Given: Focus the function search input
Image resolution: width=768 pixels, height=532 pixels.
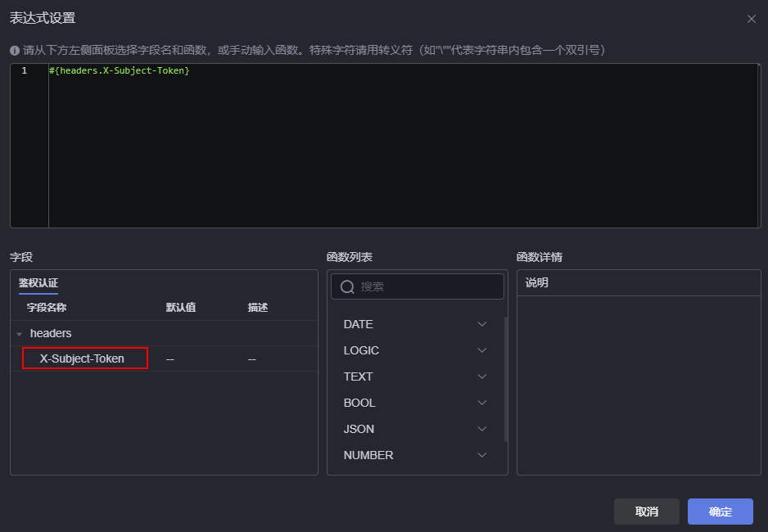Looking at the screenshot, I should (418, 286).
